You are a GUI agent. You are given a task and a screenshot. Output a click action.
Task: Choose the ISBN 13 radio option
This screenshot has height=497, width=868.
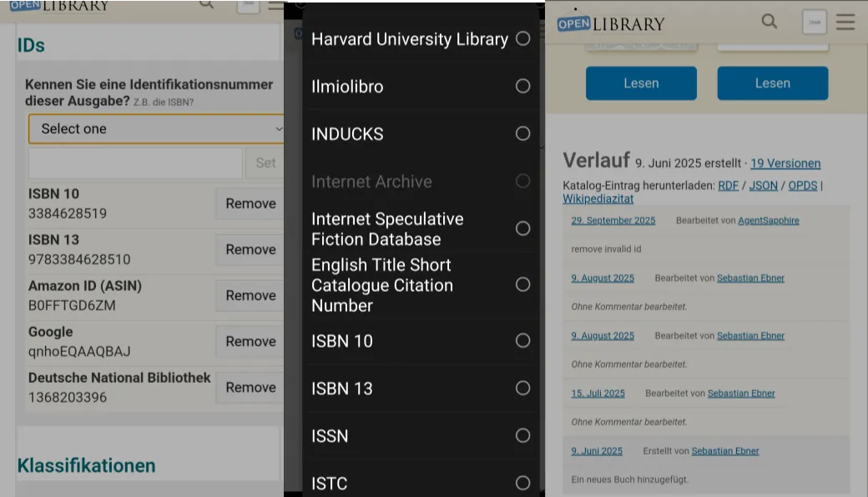point(421,389)
